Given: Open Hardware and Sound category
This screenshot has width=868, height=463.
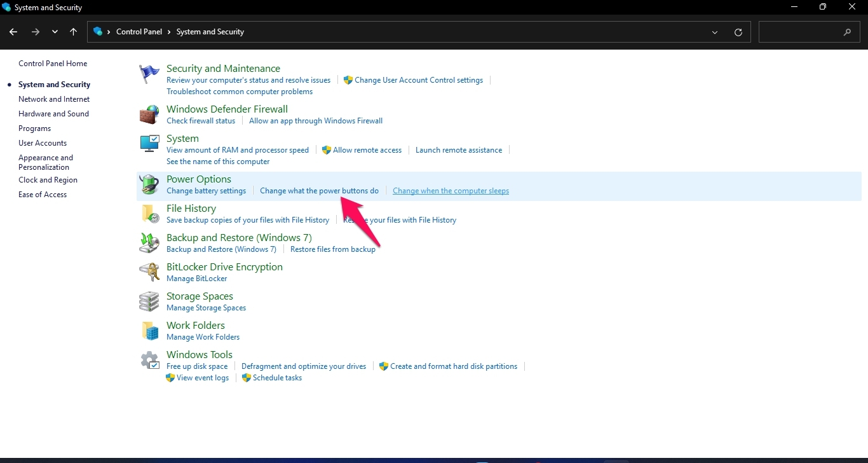Looking at the screenshot, I should 53,114.
